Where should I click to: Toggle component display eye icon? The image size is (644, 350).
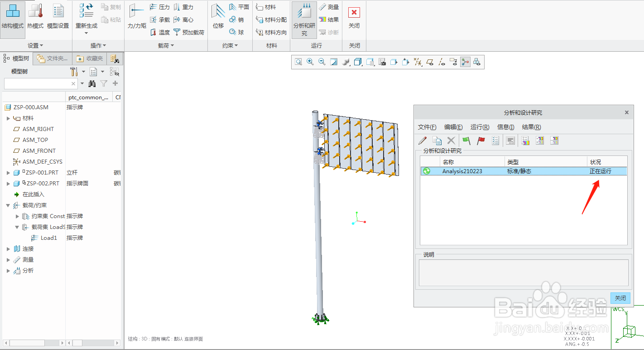pyautogui.click(x=477, y=62)
